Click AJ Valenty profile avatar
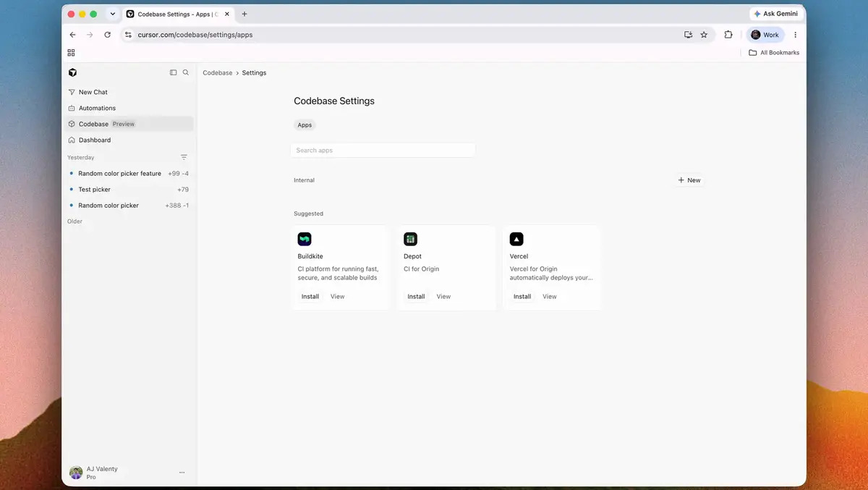 coord(76,473)
